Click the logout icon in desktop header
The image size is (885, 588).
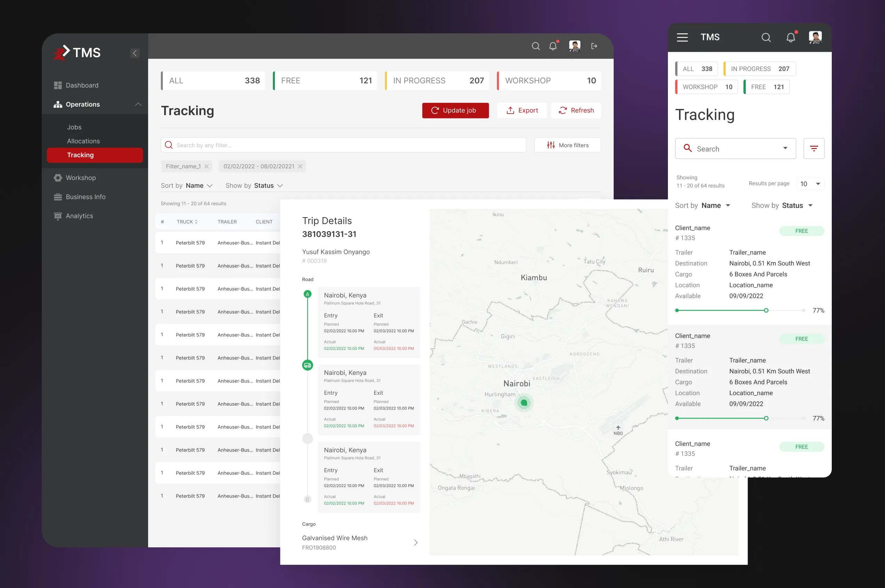coord(594,46)
